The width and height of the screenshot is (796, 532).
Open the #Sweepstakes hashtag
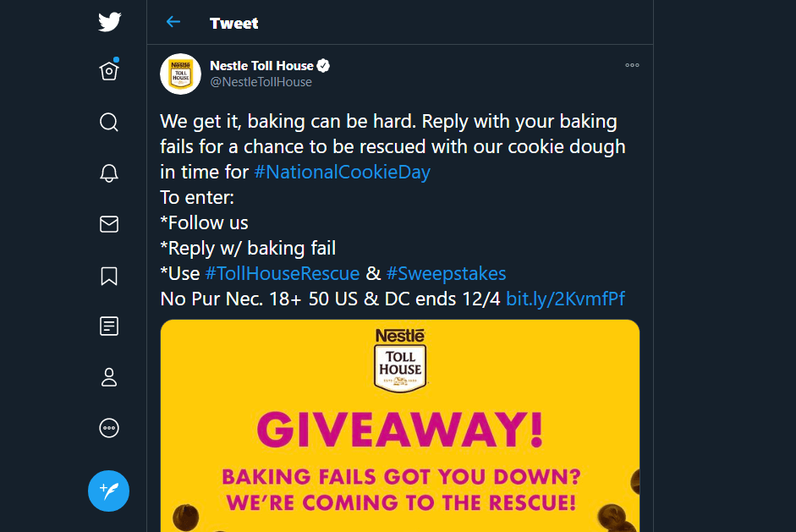click(446, 273)
